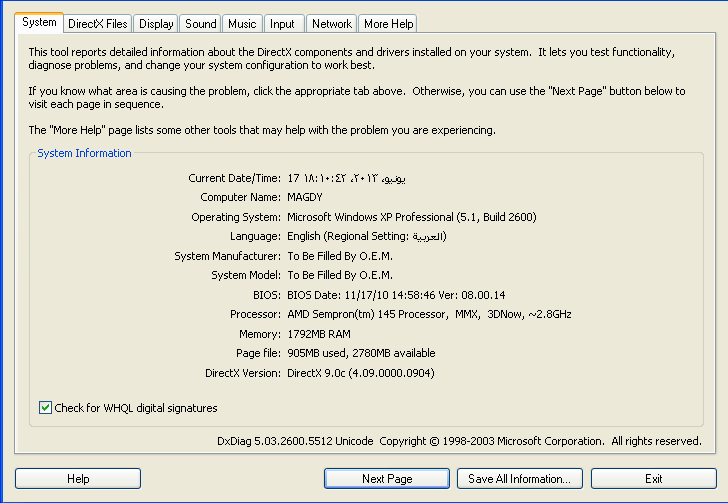Click the Microsoft Windows XP Professional value
This screenshot has width=728, height=503.
point(412,217)
